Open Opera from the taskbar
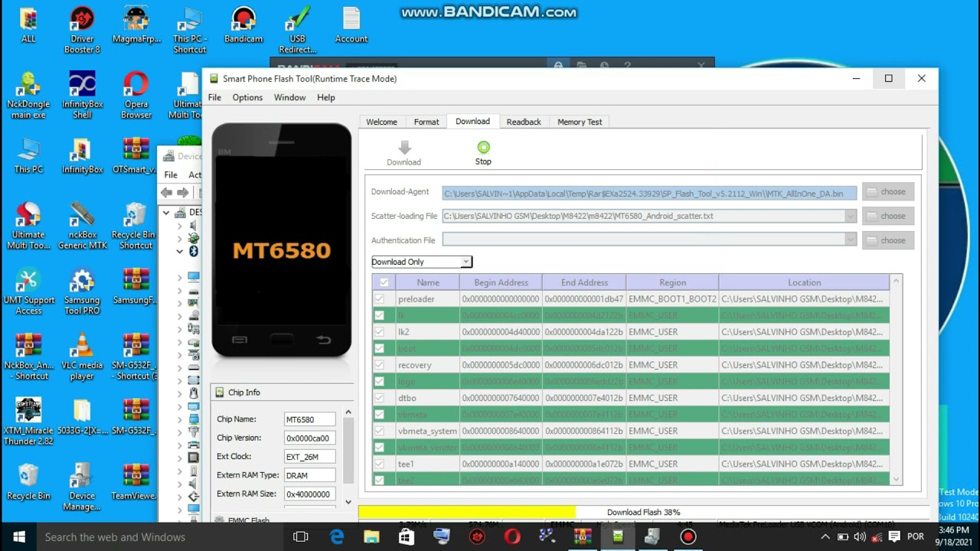Viewport: 980px width, 551px height. pos(512,536)
